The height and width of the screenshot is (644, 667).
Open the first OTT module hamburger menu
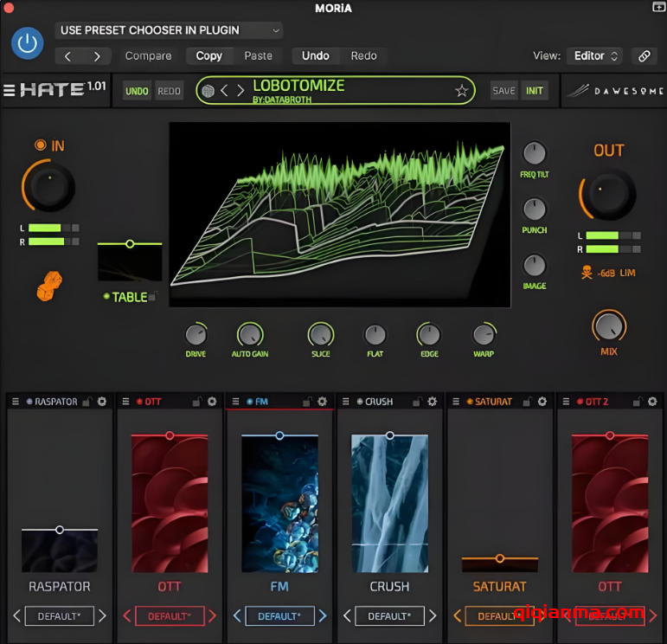pos(126,402)
